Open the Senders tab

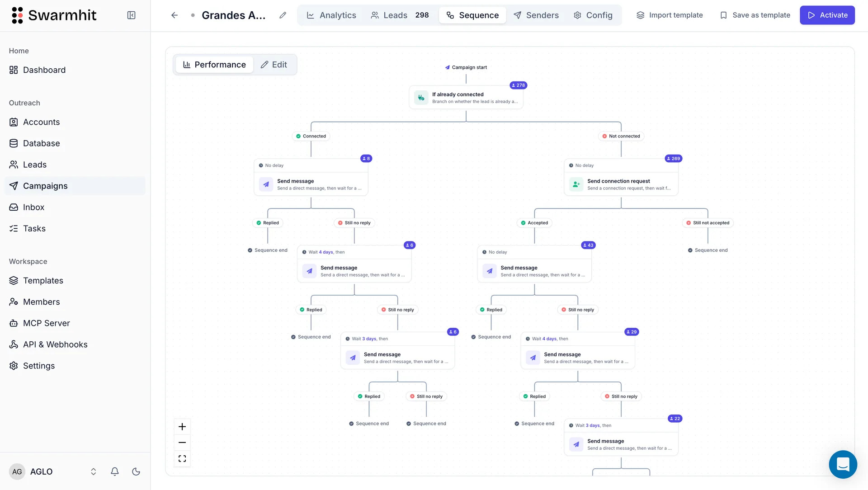click(536, 15)
